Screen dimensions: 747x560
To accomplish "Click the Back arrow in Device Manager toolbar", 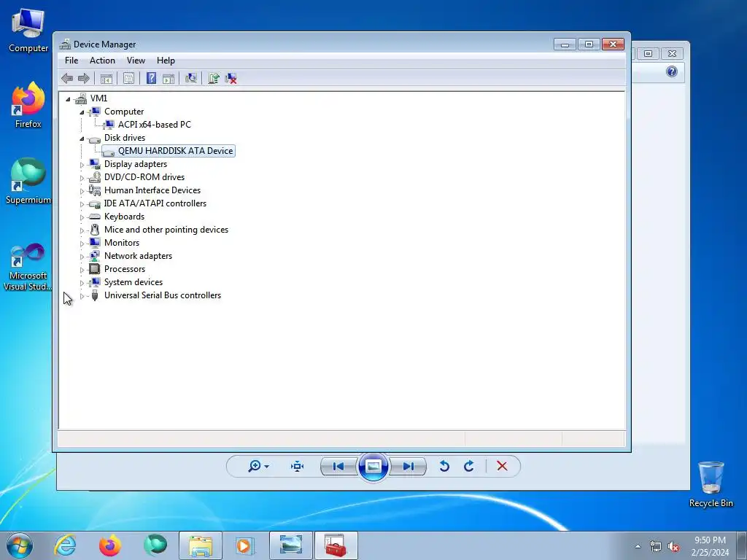I will point(67,78).
